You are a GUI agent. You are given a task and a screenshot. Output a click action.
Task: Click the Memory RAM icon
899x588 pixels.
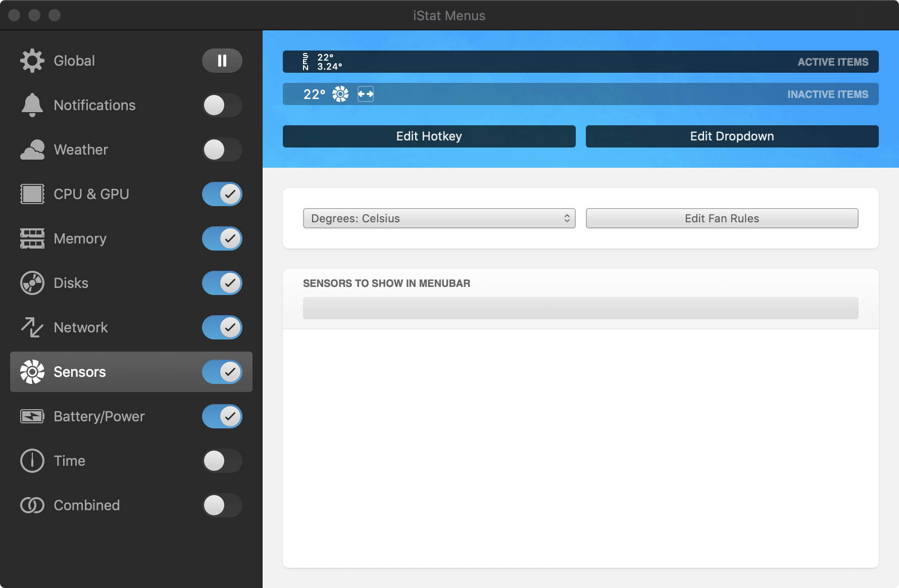(32, 238)
